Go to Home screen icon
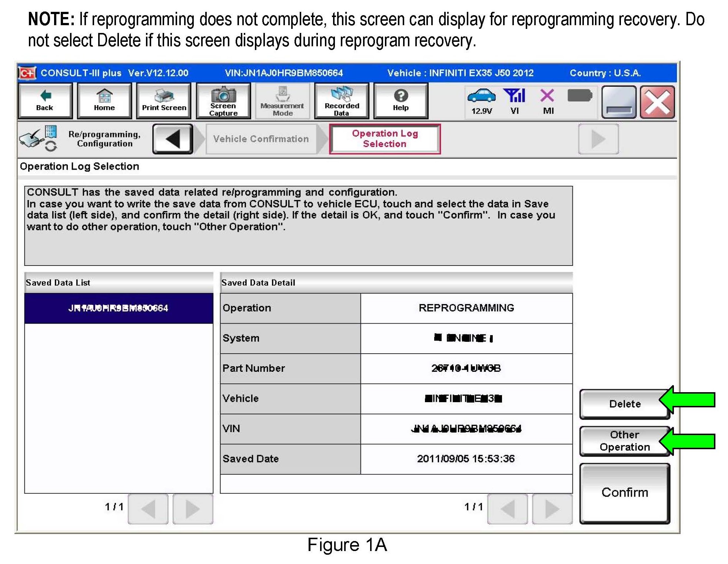The image size is (728, 564). pyautogui.click(x=104, y=101)
